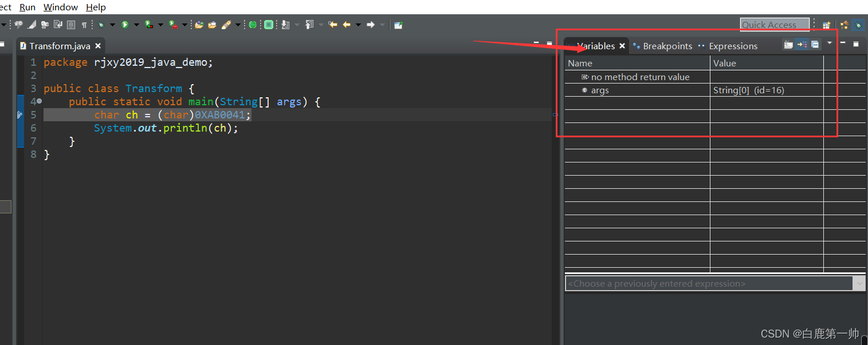Click the Open Task folder icon
The image size is (868, 345).
click(212, 25)
